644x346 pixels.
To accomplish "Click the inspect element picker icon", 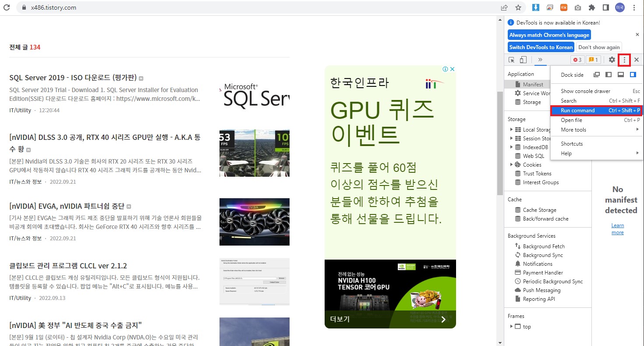I will pyautogui.click(x=511, y=60).
